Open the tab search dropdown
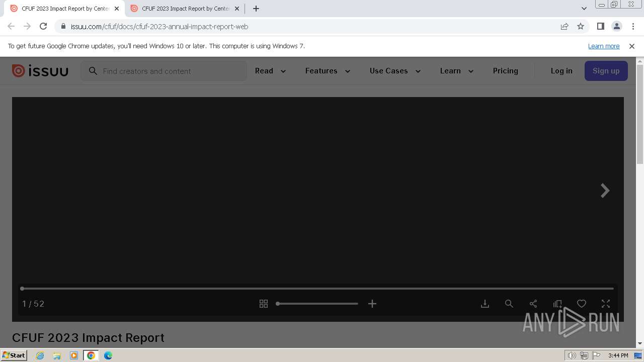Image resolution: width=644 pixels, height=362 pixels. point(584,9)
